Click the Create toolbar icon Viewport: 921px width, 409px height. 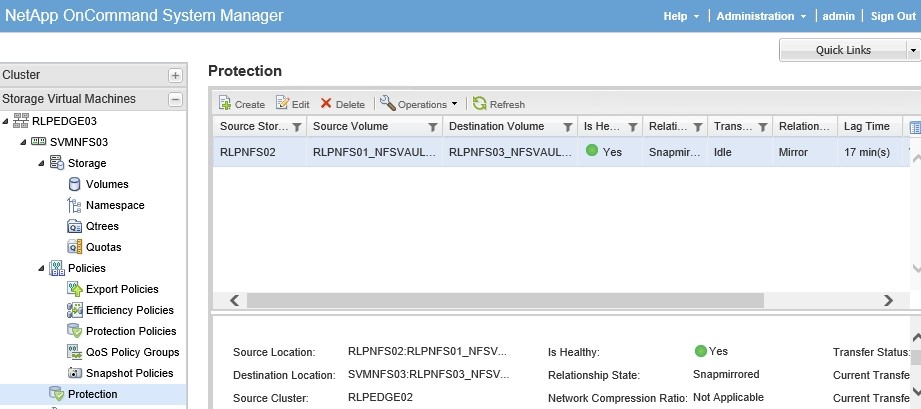[x=225, y=104]
